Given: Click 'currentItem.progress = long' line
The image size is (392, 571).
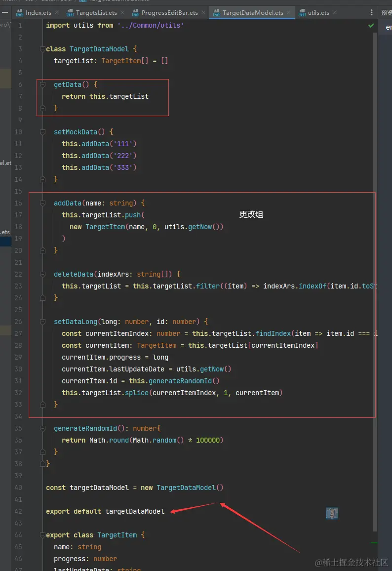Looking at the screenshot, I should click(115, 357).
